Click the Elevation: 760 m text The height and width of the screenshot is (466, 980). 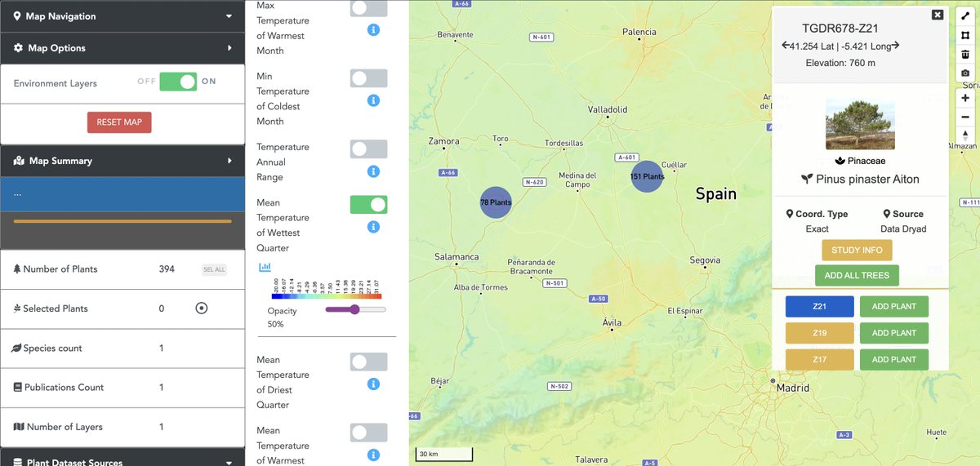tap(840, 63)
